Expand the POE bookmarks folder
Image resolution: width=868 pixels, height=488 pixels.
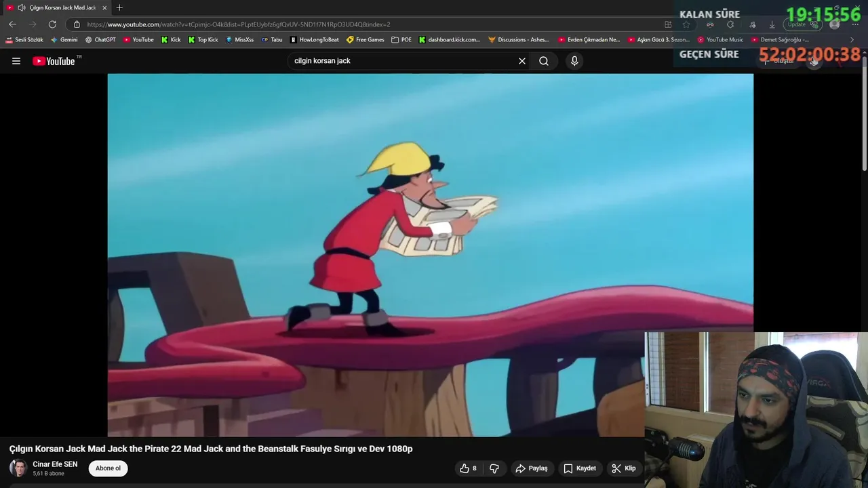click(401, 40)
